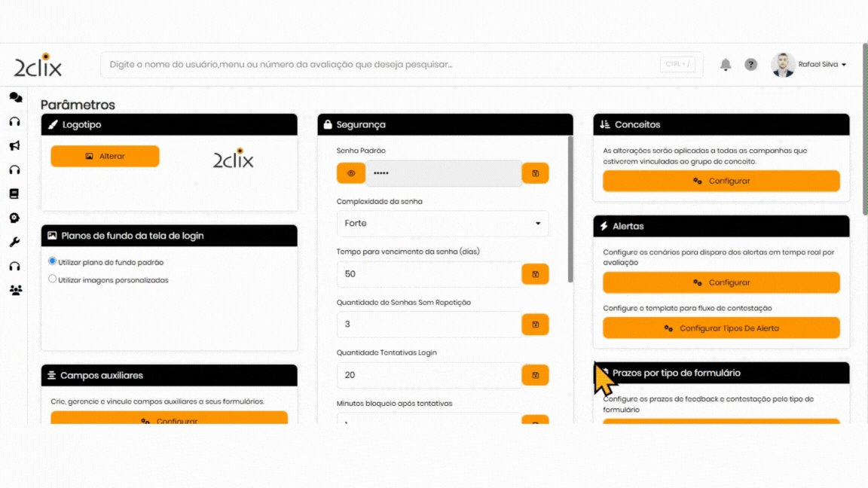Save the password expiration days value
The image size is (868, 488).
535,274
